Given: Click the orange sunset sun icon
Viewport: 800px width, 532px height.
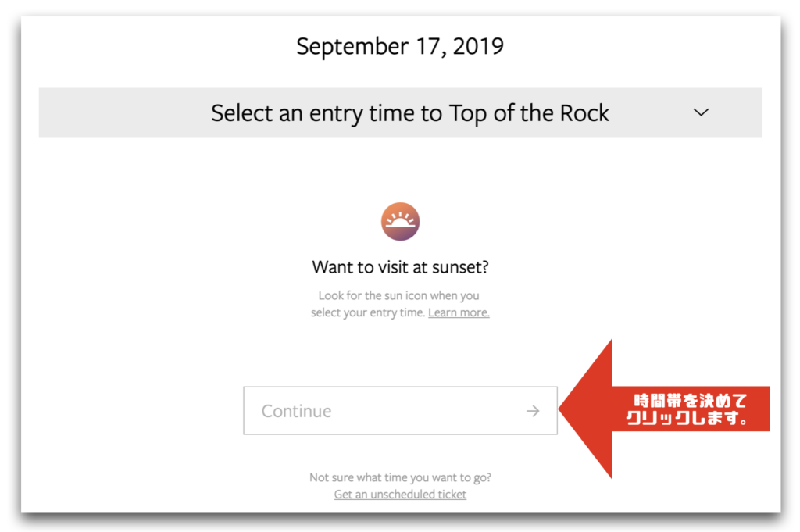Looking at the screenshot, I should click(x=400, y=221).
